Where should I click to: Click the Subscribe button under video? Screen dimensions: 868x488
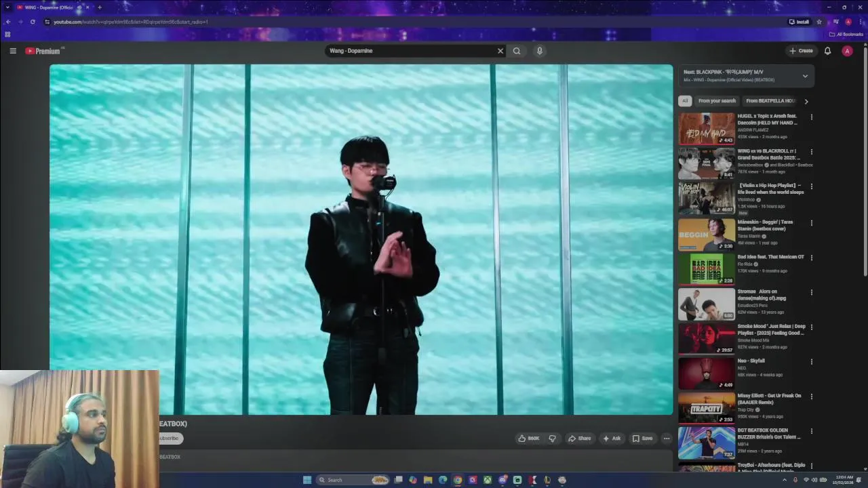170,439
